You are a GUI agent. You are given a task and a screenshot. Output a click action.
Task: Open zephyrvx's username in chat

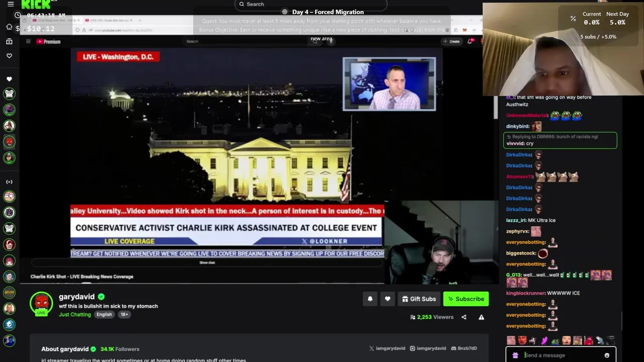[518, 231]
